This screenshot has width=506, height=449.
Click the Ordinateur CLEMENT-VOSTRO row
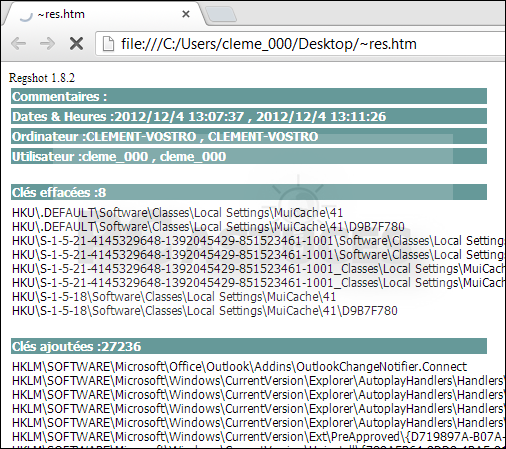tap(249, 136)
